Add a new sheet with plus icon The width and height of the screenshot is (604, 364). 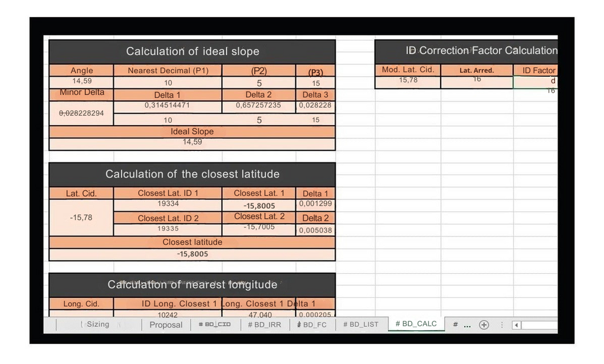[x=484, y=324]
